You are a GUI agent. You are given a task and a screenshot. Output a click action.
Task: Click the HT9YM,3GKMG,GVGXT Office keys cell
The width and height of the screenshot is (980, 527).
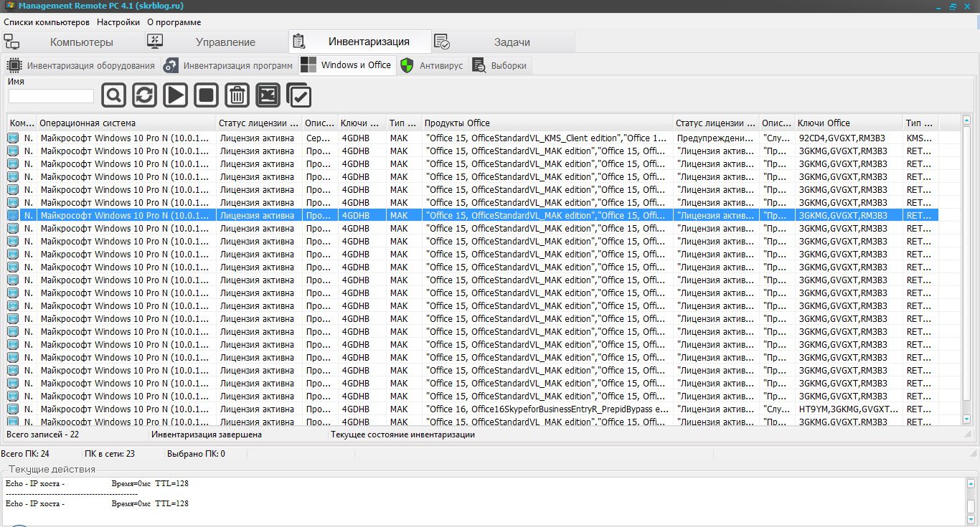coord(849,409)
